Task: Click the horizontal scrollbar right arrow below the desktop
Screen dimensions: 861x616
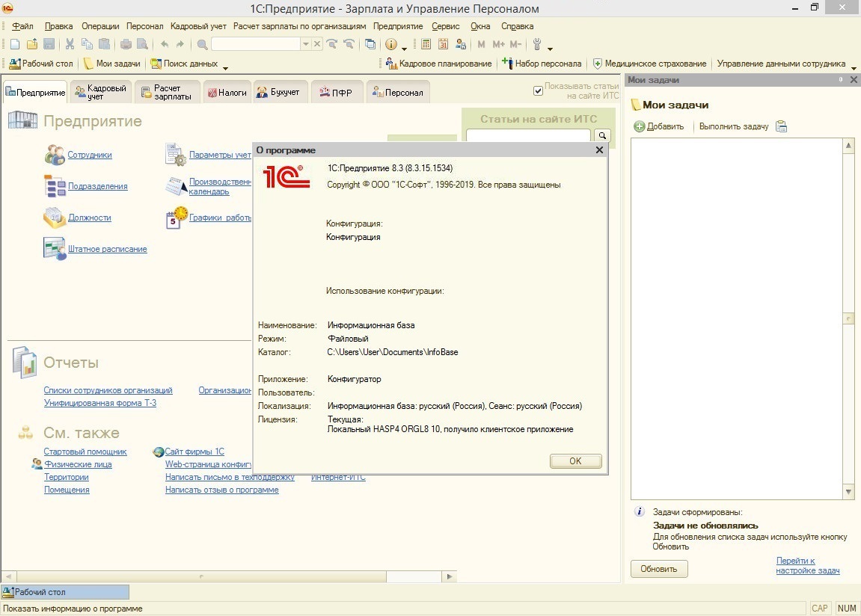Action: tap(450, 576)
